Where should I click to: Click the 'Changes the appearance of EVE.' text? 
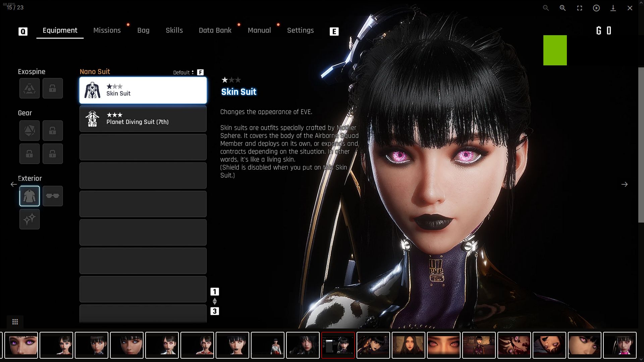(x=266, y=112)
